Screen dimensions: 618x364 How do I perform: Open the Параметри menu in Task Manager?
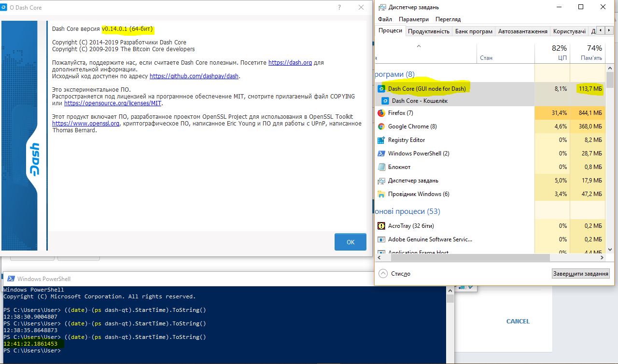pos(414,19)
